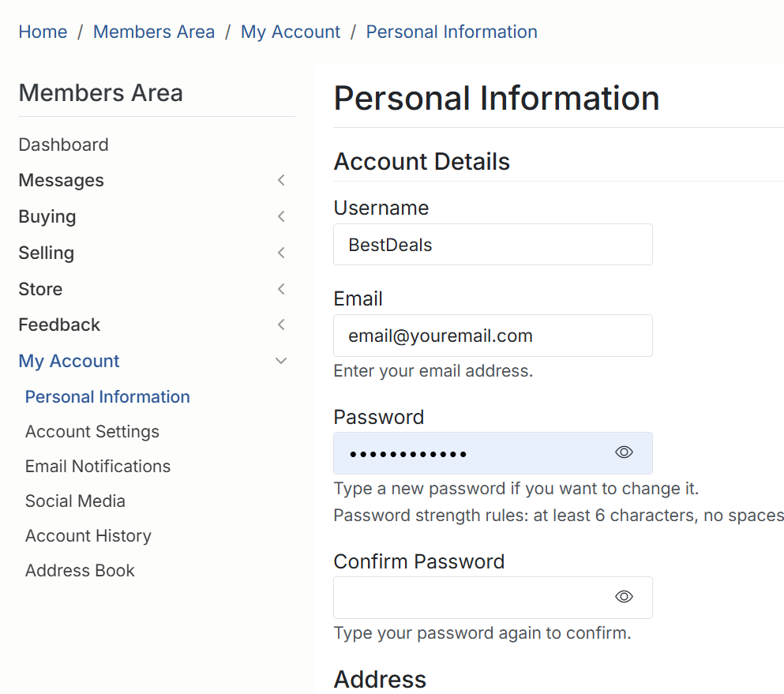Viewport: 784px width, 694px height.
Task: Expand the Selling section
Action: click(x=280, y=253)
